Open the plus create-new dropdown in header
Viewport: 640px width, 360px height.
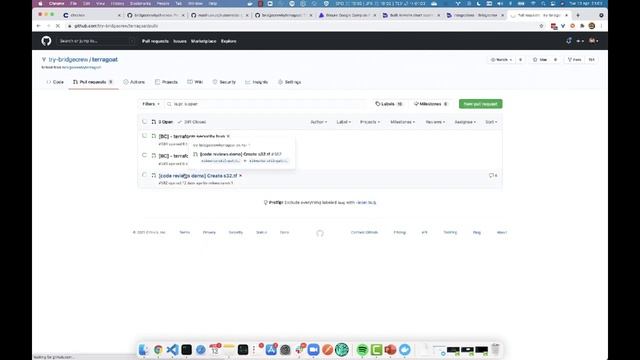[x=580, y=41]
